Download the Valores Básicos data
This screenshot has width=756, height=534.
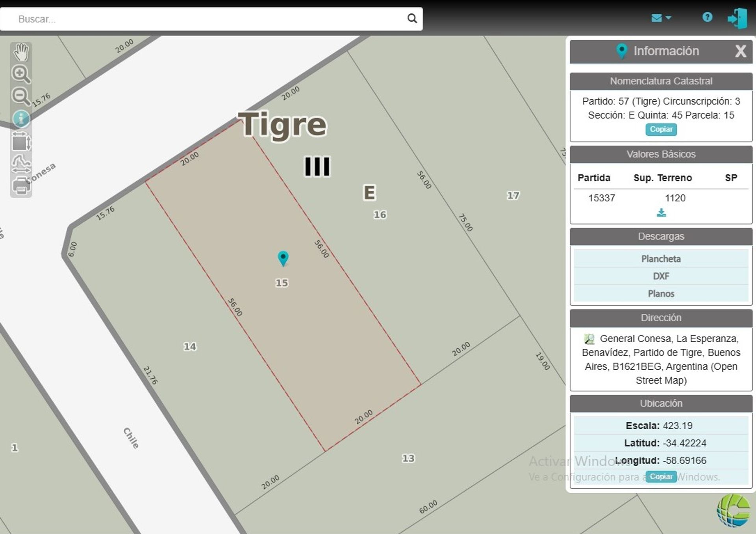click(661, 213)
